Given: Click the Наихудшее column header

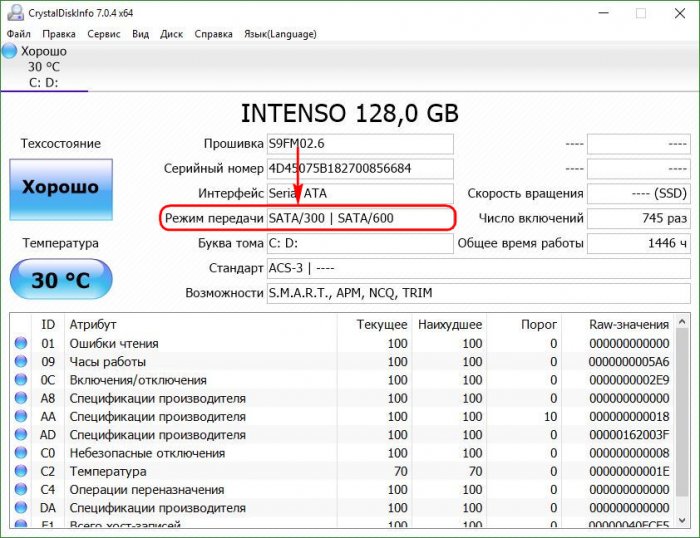Looking at the screenshot, I should click(x=450, y=325).
